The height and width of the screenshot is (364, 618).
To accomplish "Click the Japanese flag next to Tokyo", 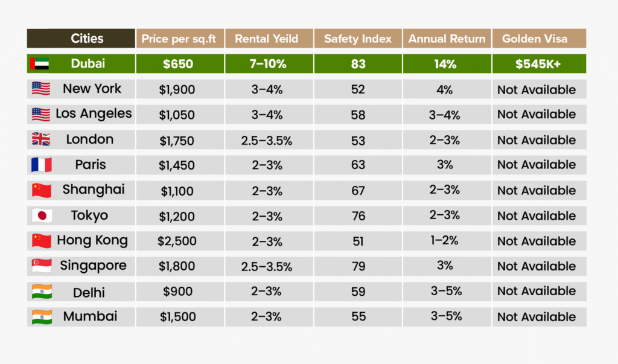I will 42,216.
